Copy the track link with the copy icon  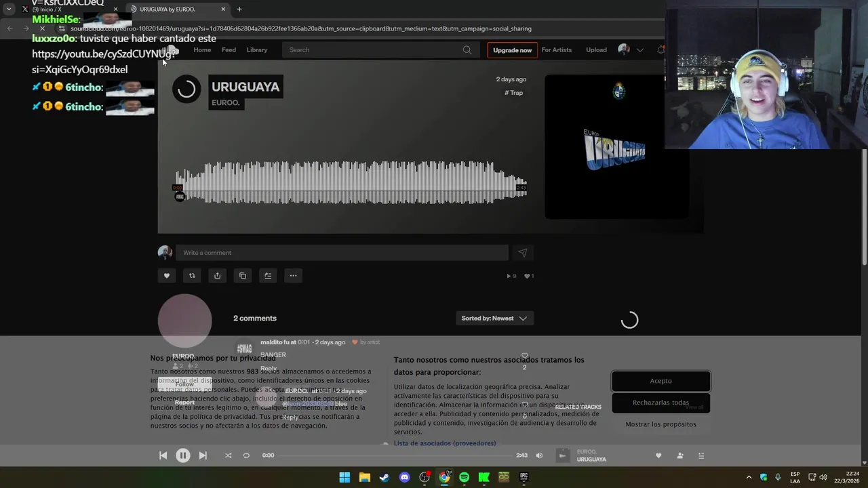[x=243, y=276]
